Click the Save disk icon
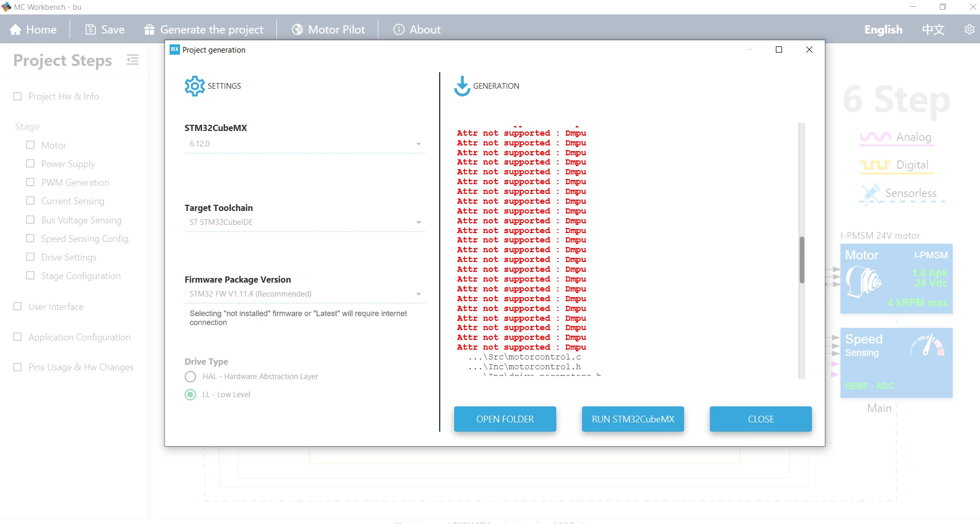Viewport: 980px width, 524px height. coord(90,29)
